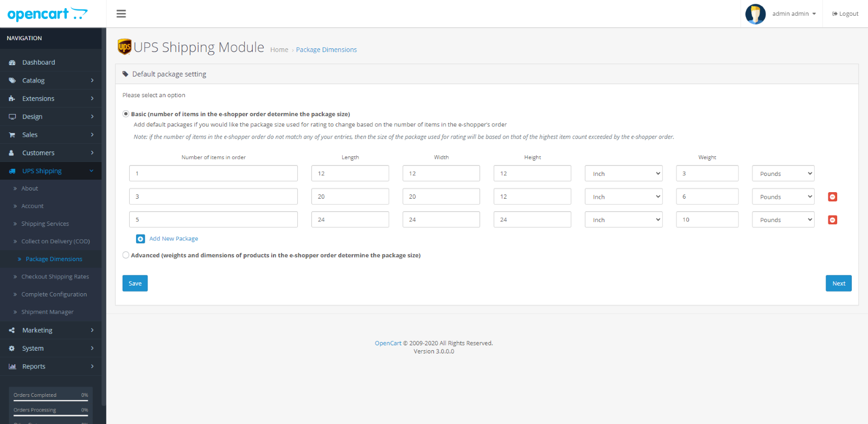Click the OpenCart logo

pos(47,14)
